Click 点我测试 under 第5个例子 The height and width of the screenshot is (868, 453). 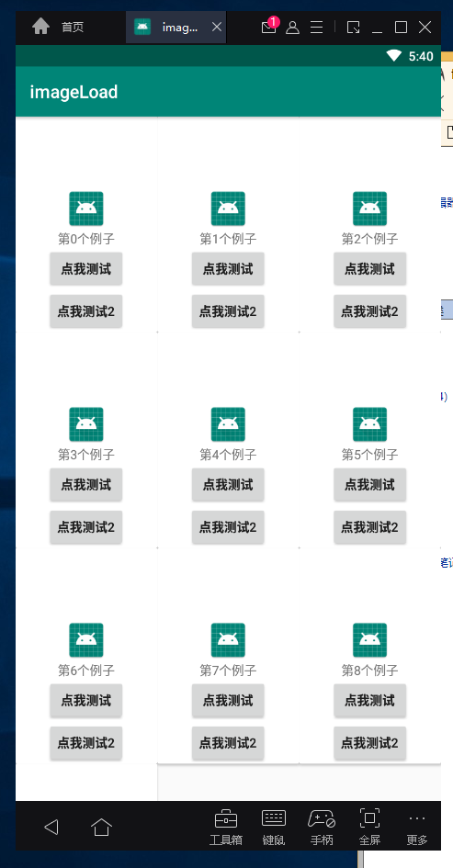click(370, 485)
